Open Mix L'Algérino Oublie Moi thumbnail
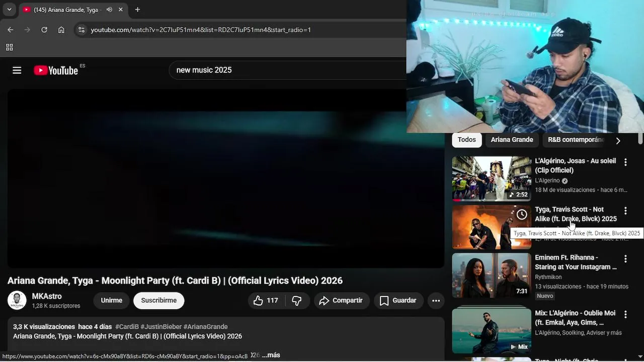Screen dimensions: 644x362 tap(491, 331)
